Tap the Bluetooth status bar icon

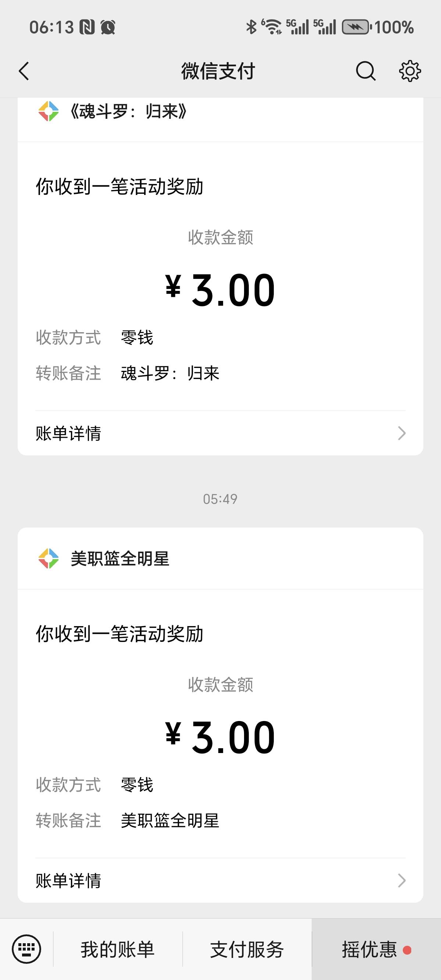(251, 27)
